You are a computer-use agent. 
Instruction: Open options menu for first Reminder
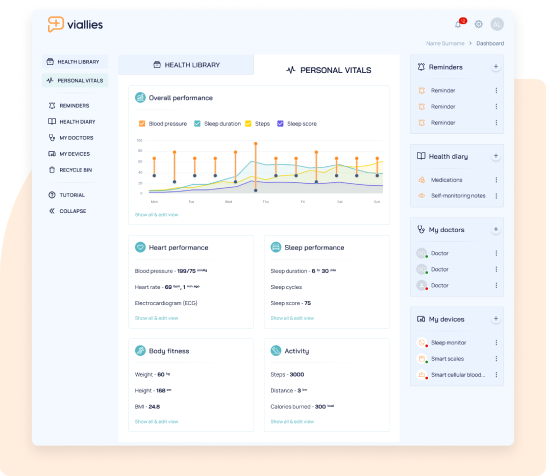click(x=496, y=91)
